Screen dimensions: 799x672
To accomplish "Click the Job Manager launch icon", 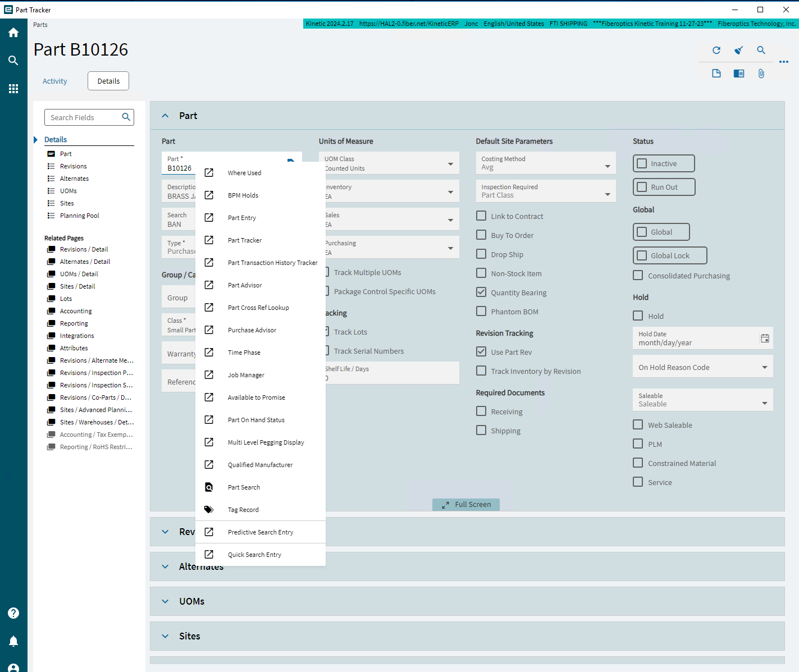I will (209, 375).
